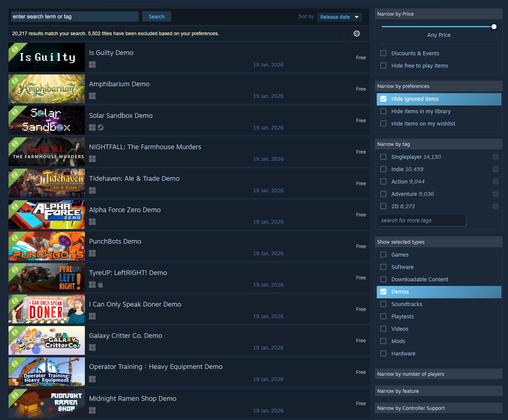Viewport: 508px width, 420px height.
Task: Click Windows icon under Operator Training Demo
Action: (92, 379)
